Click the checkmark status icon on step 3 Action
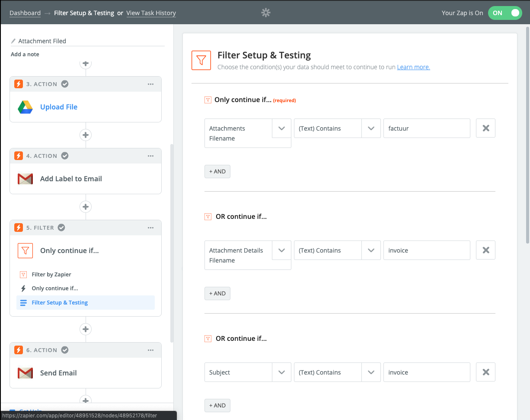 tap(65, 84)
